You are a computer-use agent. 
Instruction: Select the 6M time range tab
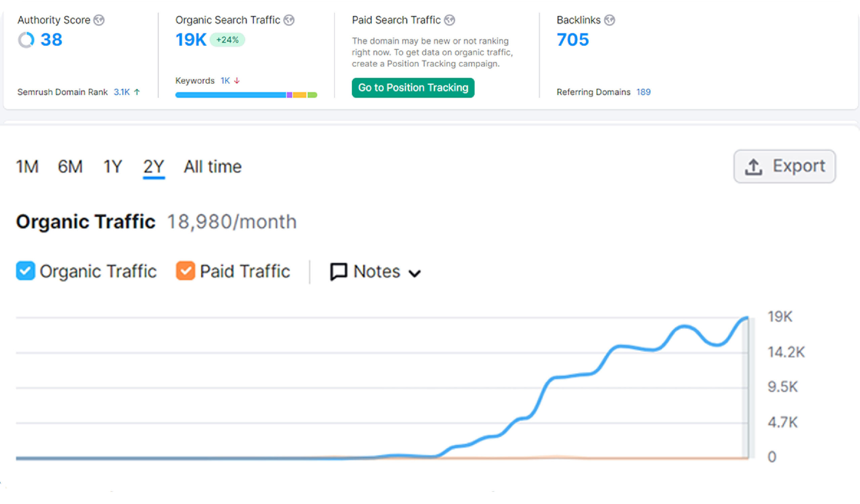[70, 167]
